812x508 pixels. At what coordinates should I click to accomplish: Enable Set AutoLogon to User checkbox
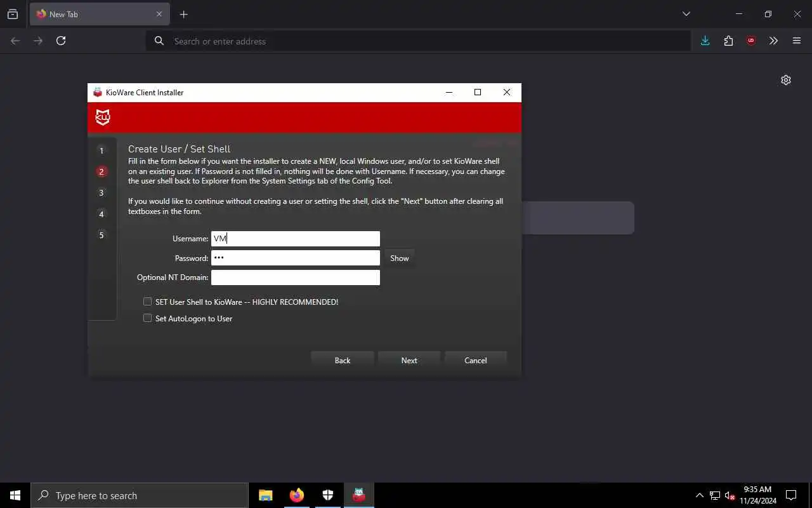pyautogui.click(x=148, y=318)
